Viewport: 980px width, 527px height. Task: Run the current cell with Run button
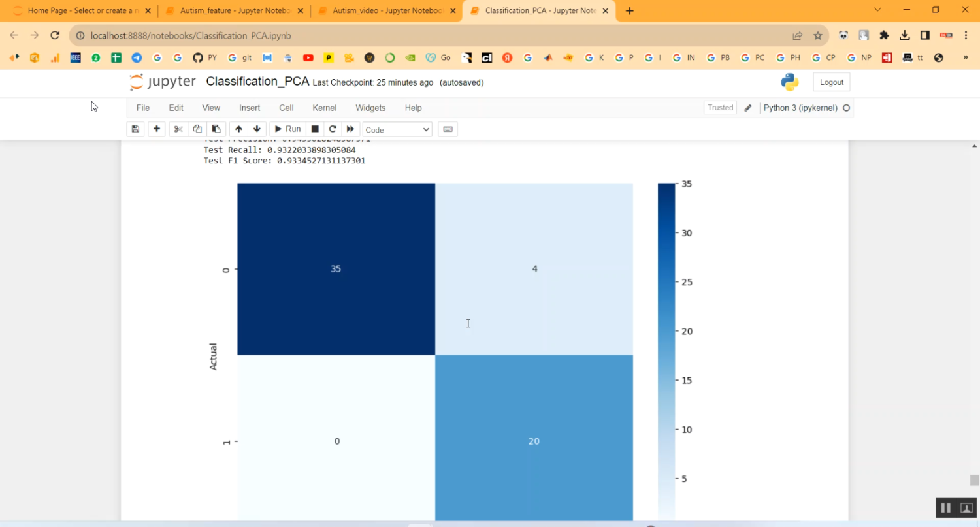pos(287,129)
